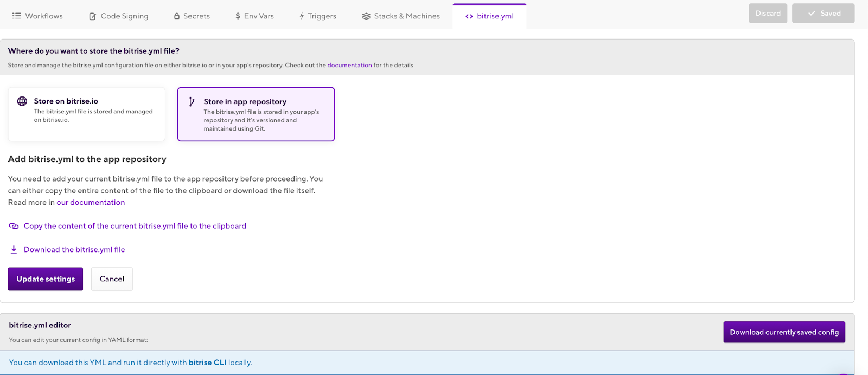Click Download currently saved config button
This screenshot has width=868, height=375.
(x=784, y=332)
